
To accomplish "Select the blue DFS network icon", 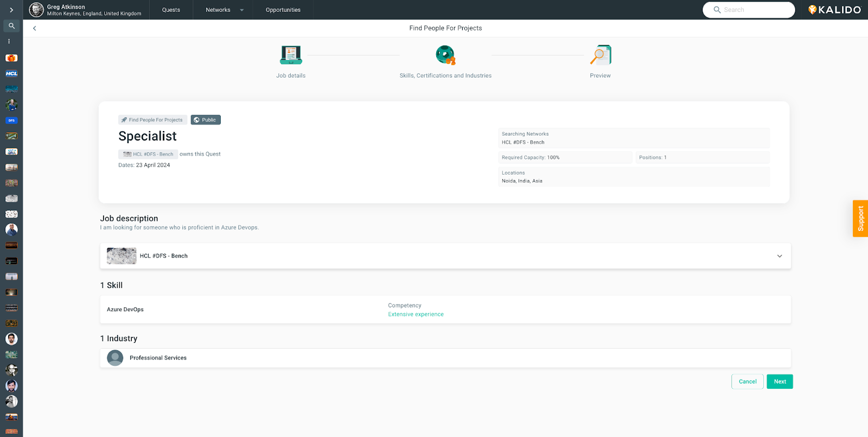I will (x=11, y=120).
